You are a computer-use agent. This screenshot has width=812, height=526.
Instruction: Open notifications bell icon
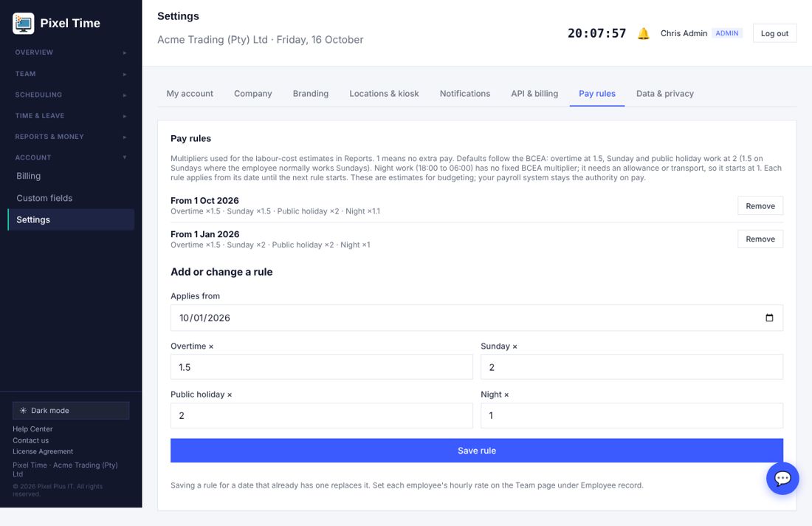click(643, 34)
